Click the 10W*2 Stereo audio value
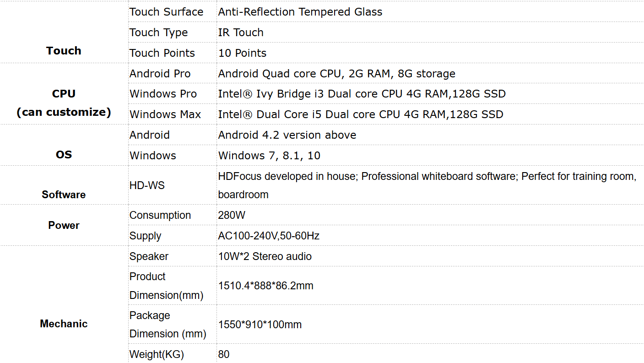Viewport: 644px width, 363px height. (x=265, y=256)
